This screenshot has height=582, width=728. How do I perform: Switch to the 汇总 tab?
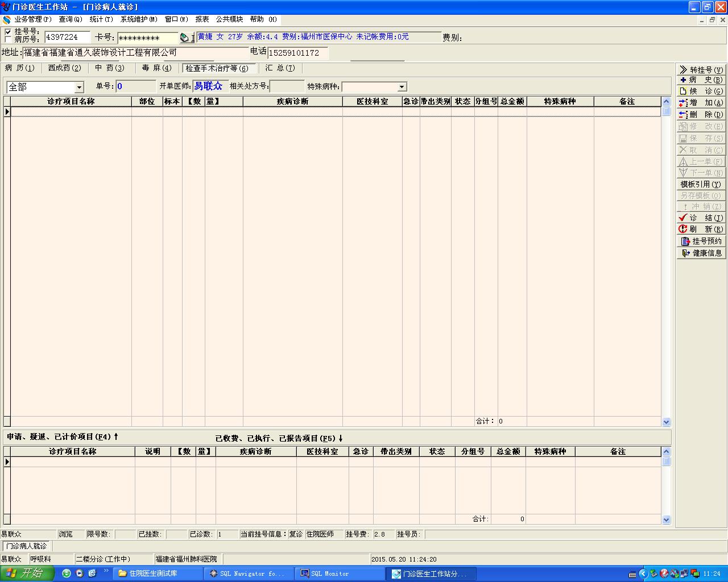[x=280, y=68]
